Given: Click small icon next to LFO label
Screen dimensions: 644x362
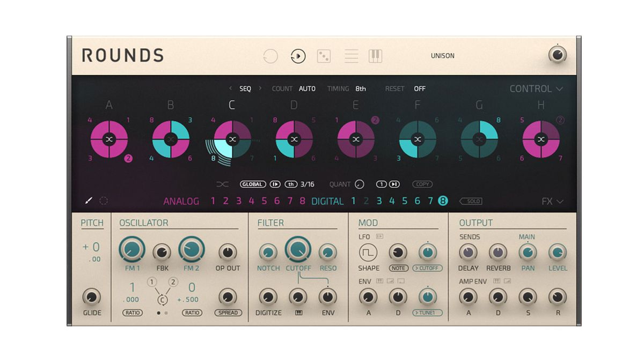Looking at the screenshot, I should 380,237.
